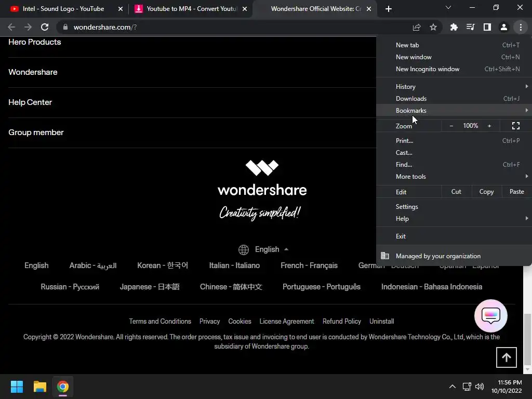Decrease zoom with the minus button
The image size is (532, 399).
click(x=451, y=126)
